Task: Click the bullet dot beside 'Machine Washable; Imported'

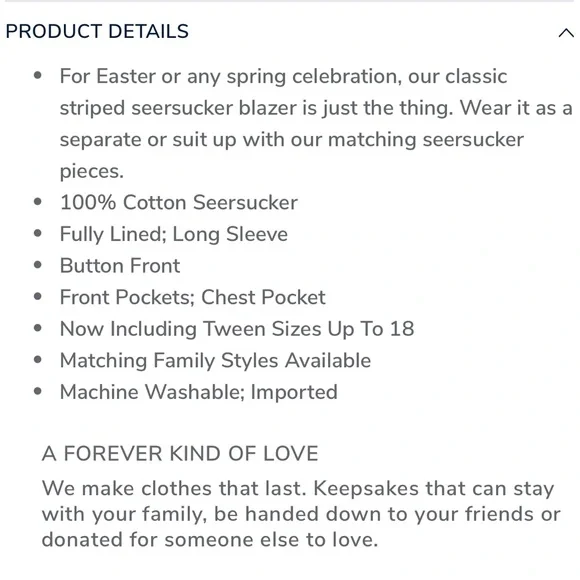Action: pyautogui.click(x=37, y=391)
